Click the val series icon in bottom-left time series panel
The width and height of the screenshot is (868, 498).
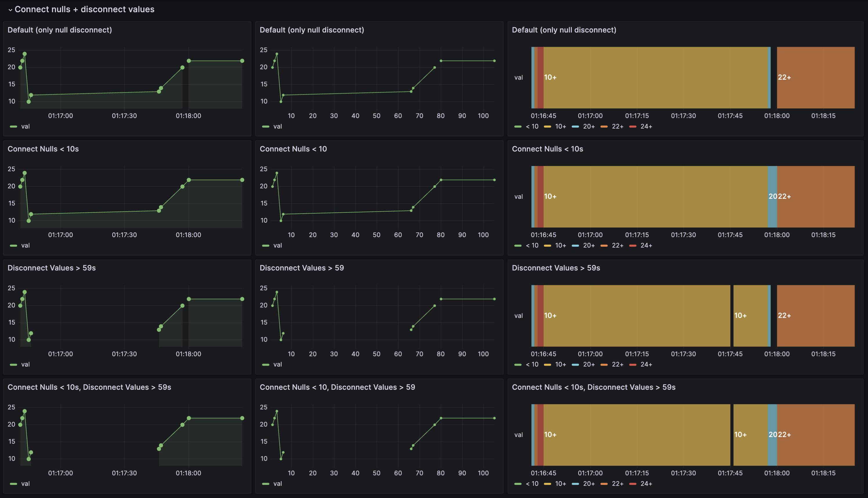13,483
